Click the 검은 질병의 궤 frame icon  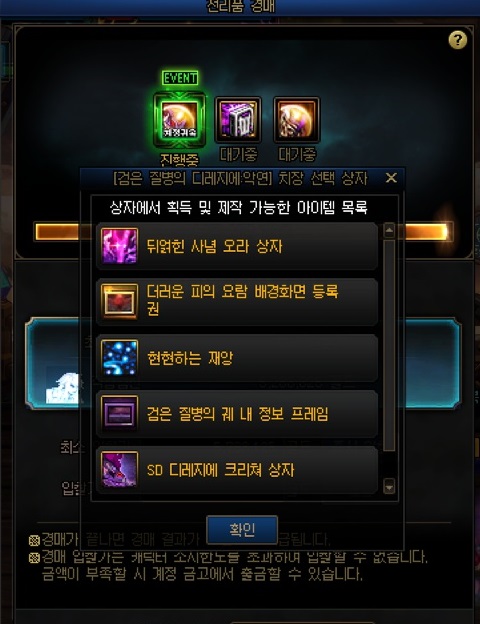tap(119, 413)
